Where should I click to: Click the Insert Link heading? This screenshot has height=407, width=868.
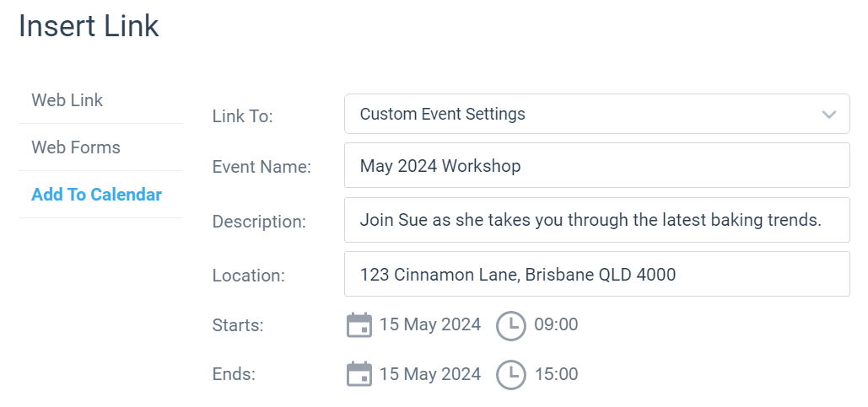tap(89, 26)
